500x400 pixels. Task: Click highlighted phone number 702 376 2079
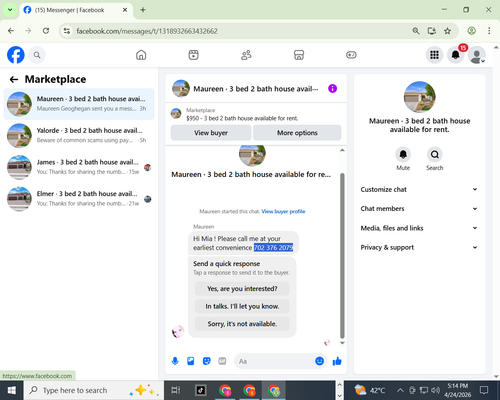coord(273,248)
